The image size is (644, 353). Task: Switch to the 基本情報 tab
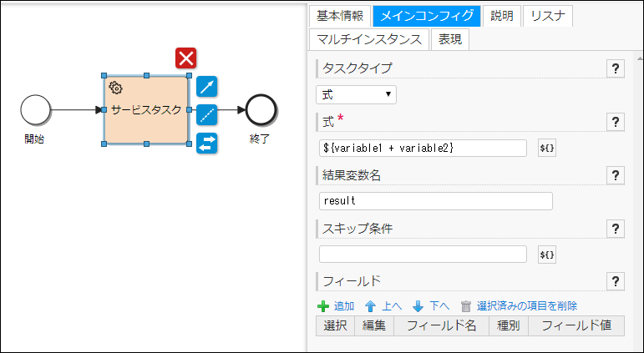click(x=340, y=16)
